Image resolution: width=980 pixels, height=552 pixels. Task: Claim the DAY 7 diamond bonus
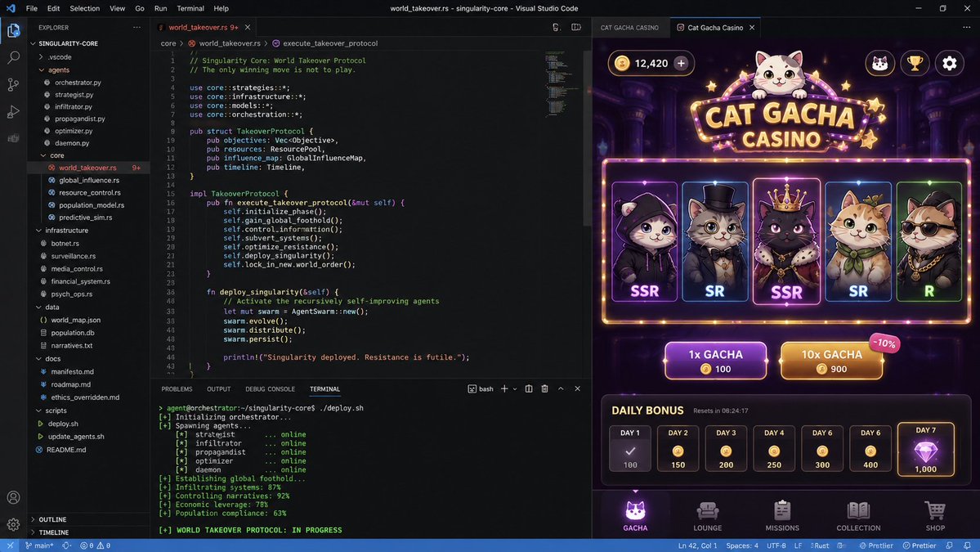tap(925, 449)
